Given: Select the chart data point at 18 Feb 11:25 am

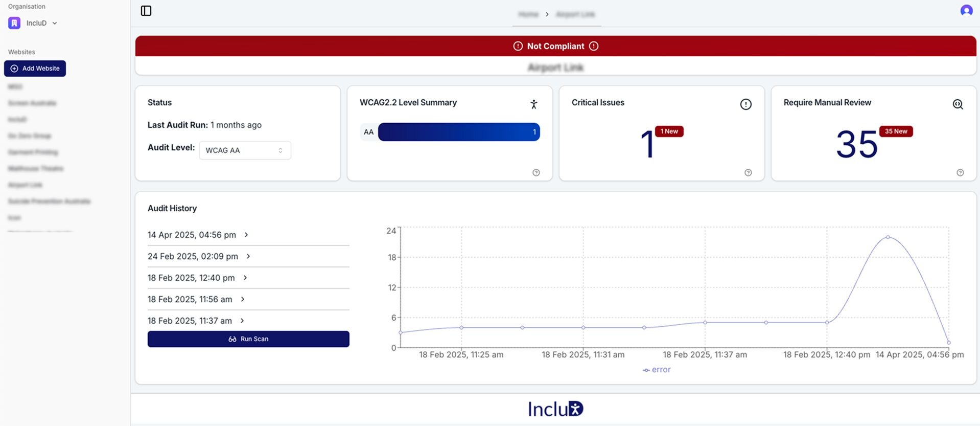Looking at the screenshot, I should [461, 327].
